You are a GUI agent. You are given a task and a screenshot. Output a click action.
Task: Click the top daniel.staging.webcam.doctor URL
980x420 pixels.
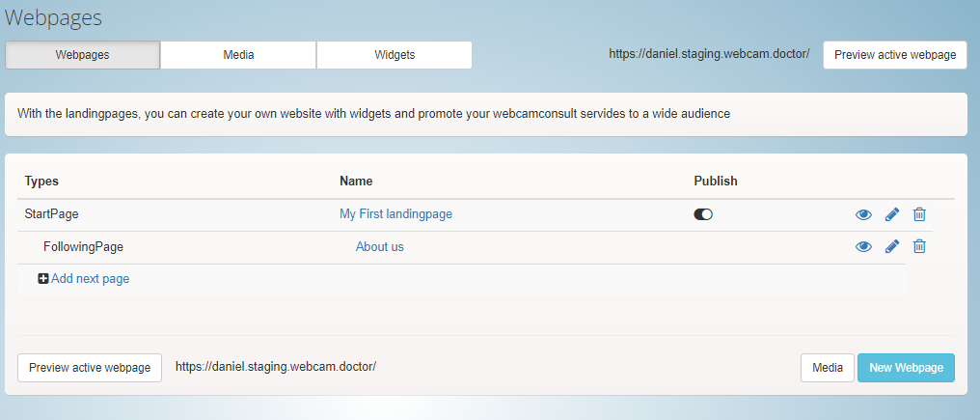(709, 54)
